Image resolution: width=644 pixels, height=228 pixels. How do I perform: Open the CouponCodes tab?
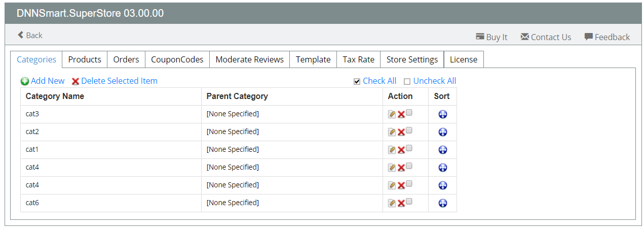pos(177,59)
